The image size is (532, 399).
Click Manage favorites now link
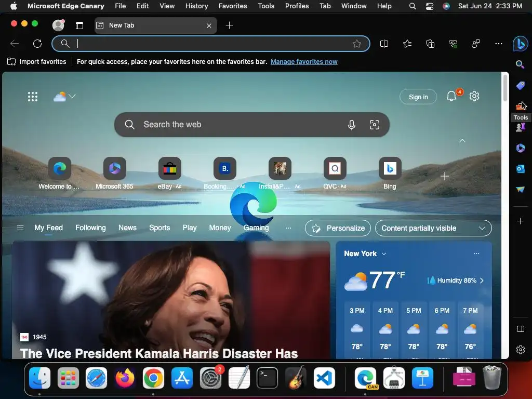tap(304, 62)
